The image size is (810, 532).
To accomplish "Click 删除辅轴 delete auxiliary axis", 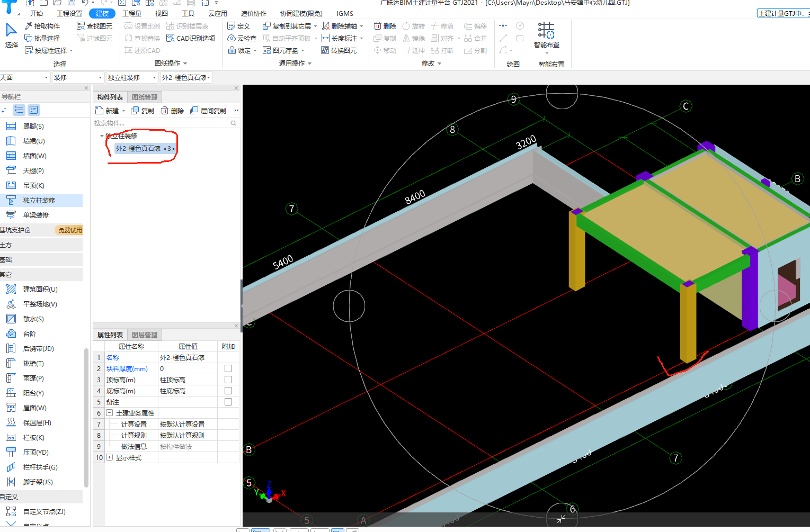I will (340, 26).
